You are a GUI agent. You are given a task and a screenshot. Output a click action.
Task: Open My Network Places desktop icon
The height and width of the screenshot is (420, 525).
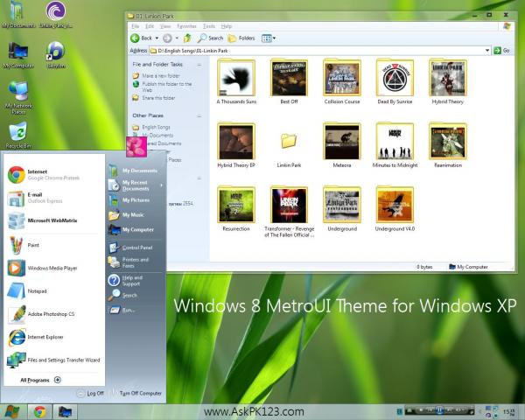[18, 98]
